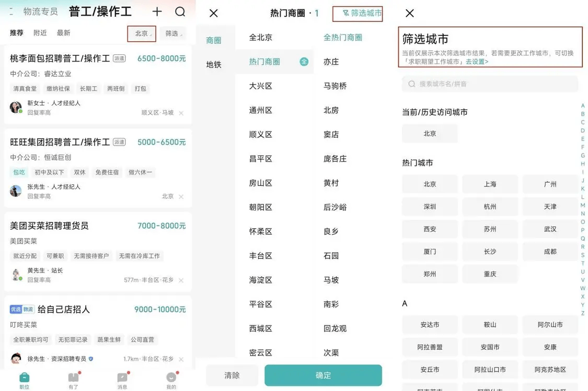588x391 pixels.
Task: Dismiss the 美团买菜 job card with X
Action: (181, 280)
